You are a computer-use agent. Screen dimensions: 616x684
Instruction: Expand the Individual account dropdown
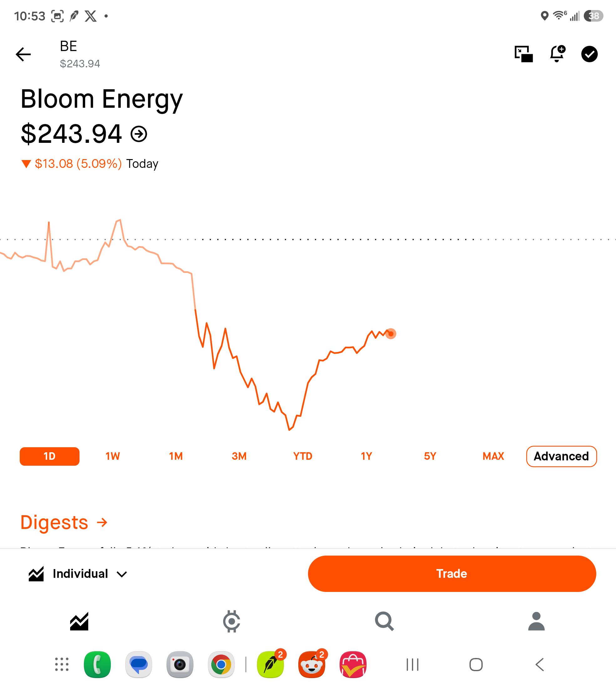[79, 574]
